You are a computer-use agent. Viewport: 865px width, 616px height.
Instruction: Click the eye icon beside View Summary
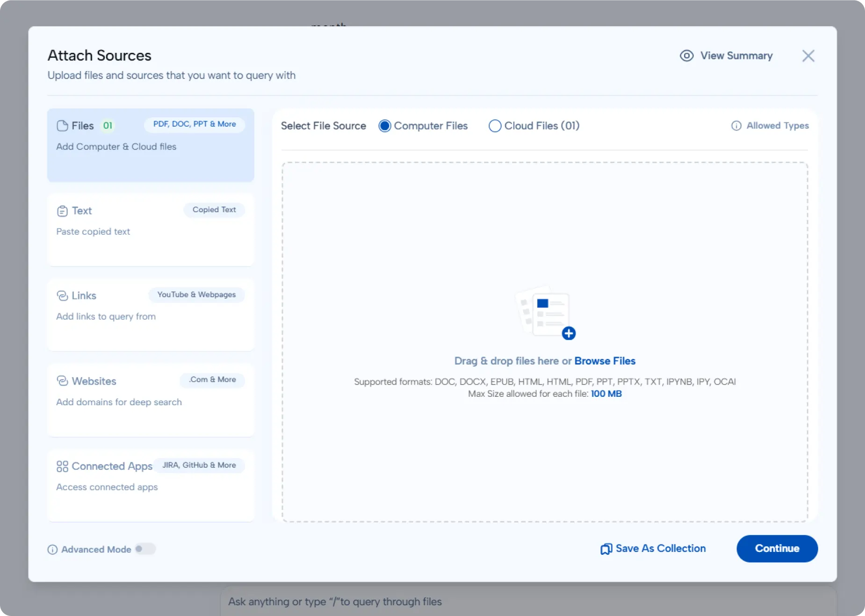pos(686,56)
